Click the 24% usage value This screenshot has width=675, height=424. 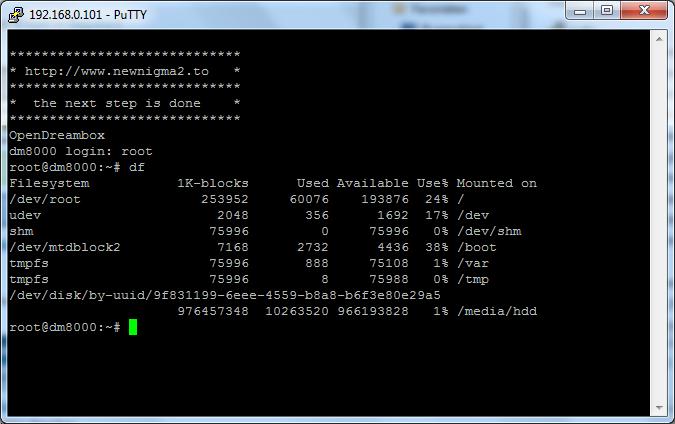437,199
